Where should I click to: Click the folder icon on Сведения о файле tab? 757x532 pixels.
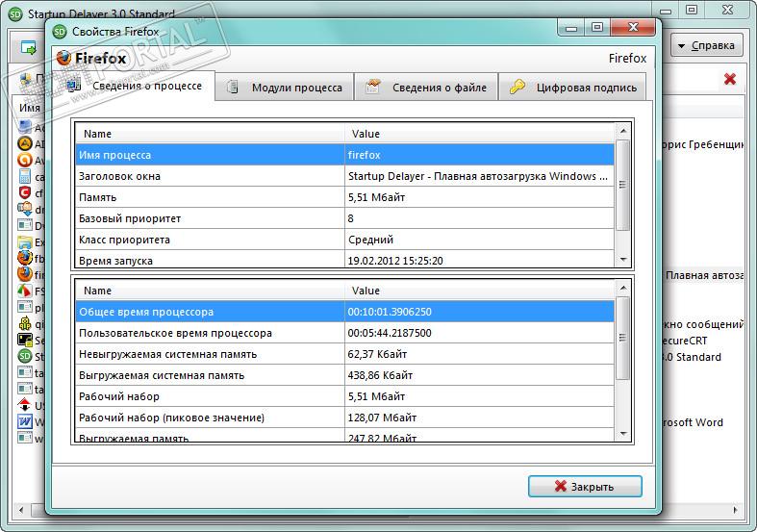(372, 87)
